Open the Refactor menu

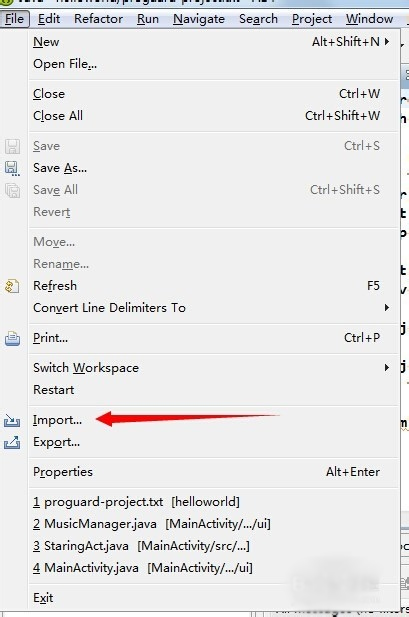click(x=98, y=19)
